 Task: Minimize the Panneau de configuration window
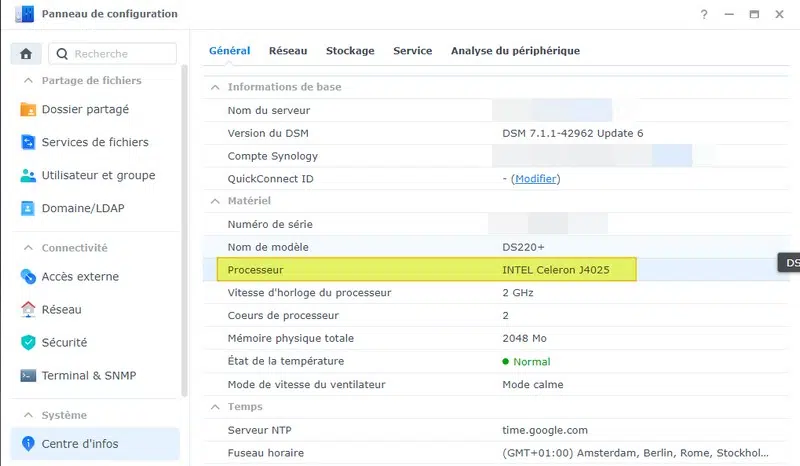tap(729, 14)
